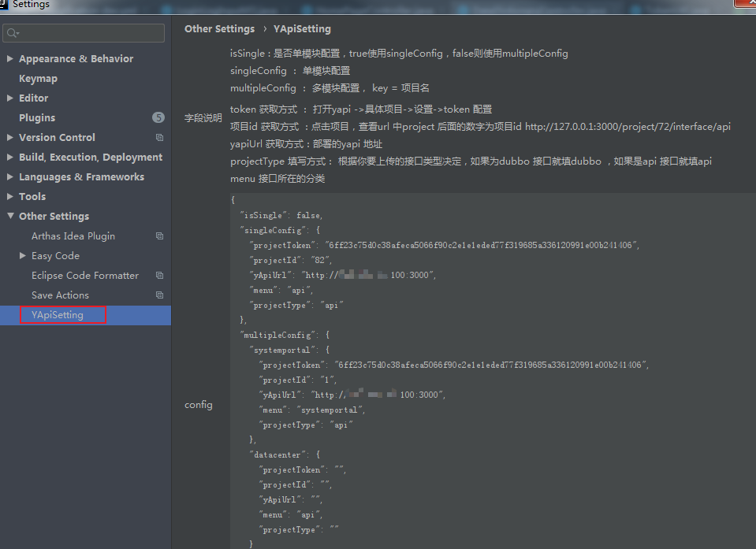Image resolution: width=756 pixels, height=549 pixels.
Task: Expand the Easy Code node
Action: coord(23,256)
